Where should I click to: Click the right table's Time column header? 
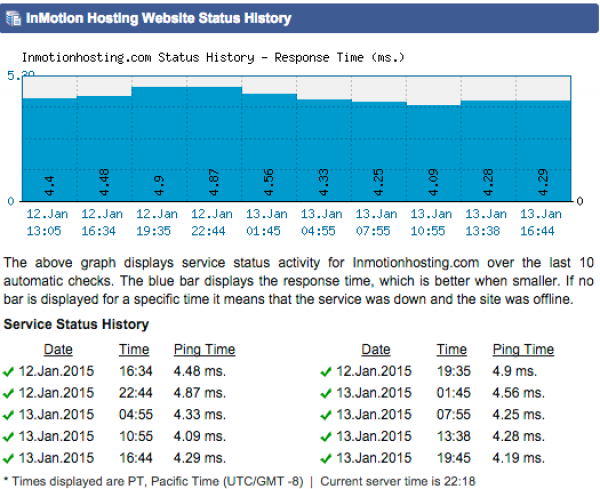tap(451, 349)
